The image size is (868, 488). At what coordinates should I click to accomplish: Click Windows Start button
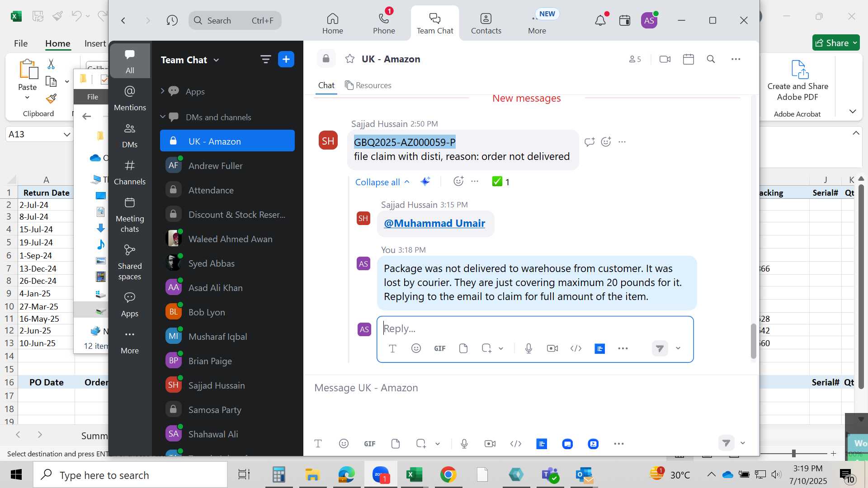click(16, 474)
